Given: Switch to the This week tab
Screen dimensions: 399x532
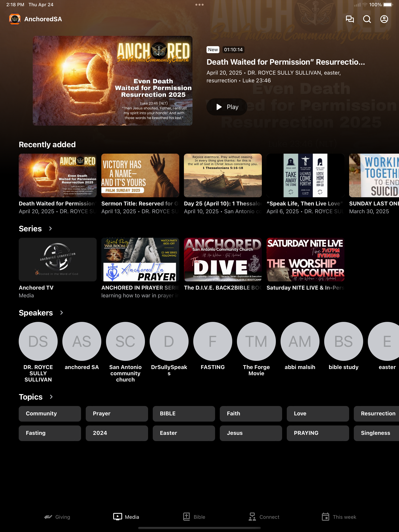Looking at the screenshot, I should tap(339, 517).
